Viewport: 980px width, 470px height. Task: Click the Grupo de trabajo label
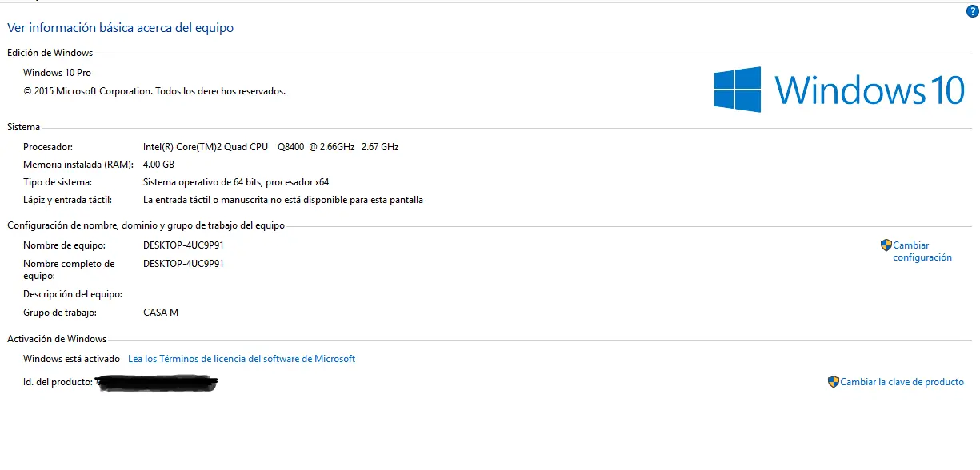pyautogui.click(x=60, y=313)
